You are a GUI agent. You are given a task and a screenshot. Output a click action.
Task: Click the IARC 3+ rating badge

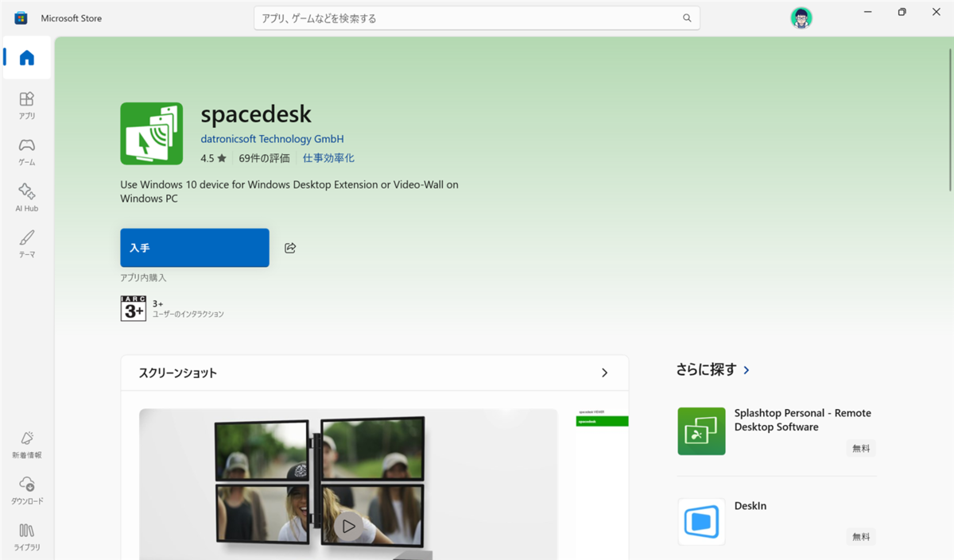tap(134, 308)
